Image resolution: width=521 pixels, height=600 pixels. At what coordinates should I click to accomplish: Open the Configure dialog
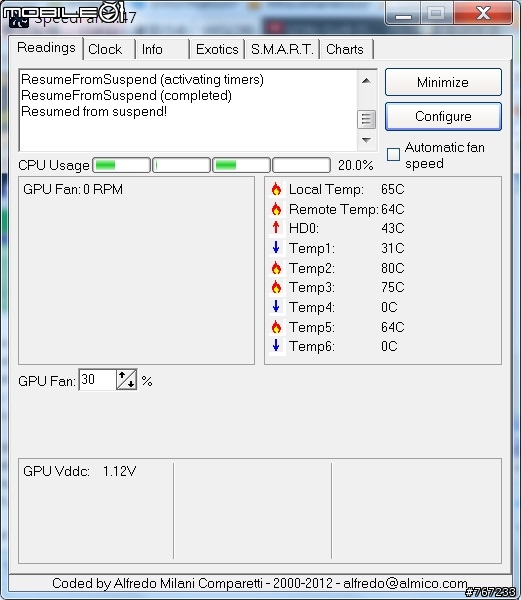pyautogui.click(x=443, y=116)
